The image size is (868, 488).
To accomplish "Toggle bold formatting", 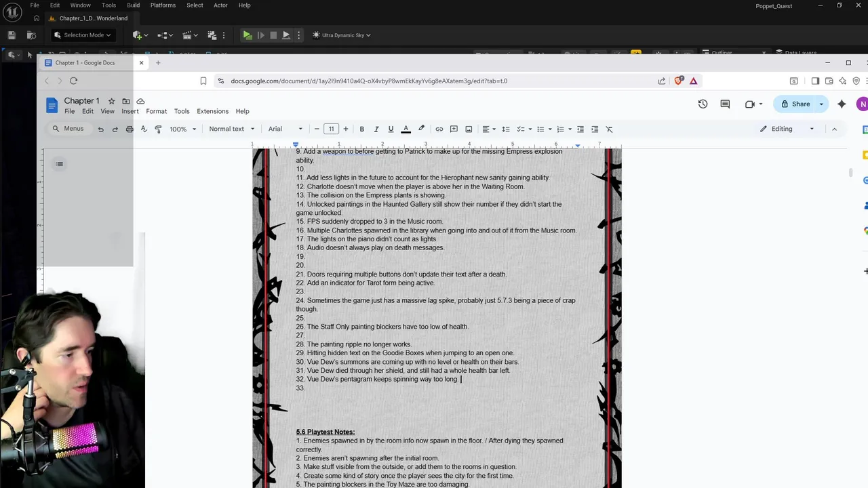I will click(362, 129).
